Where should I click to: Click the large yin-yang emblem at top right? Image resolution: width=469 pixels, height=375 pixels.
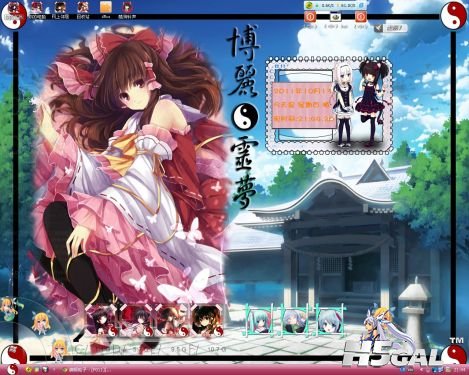[x=454, y=15]
